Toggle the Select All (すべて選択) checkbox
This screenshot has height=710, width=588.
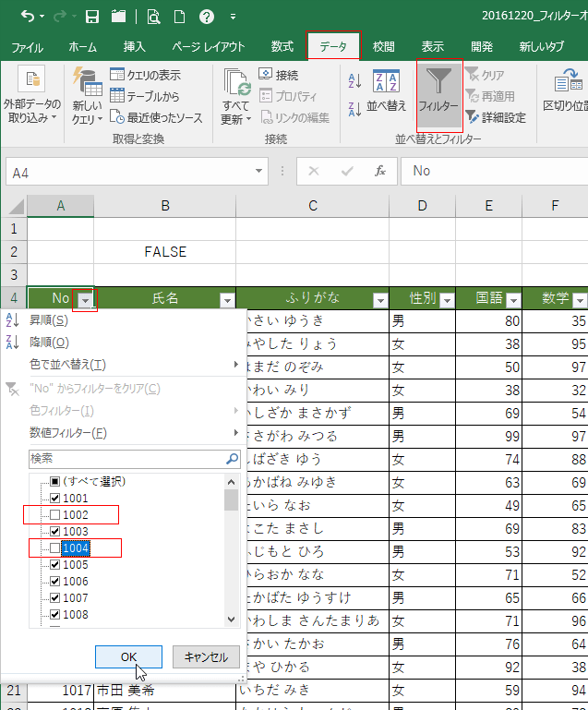55,482
